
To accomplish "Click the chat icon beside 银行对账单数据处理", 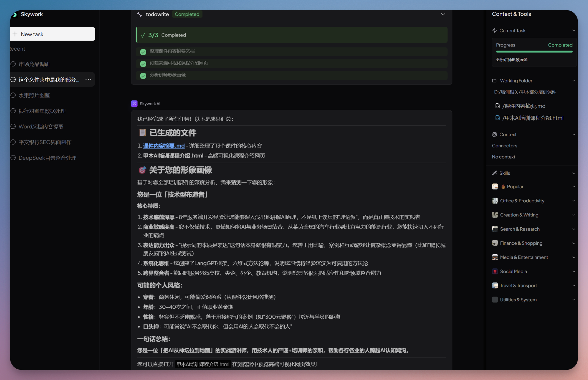I will pyautogui.click(x=13, y=111).
